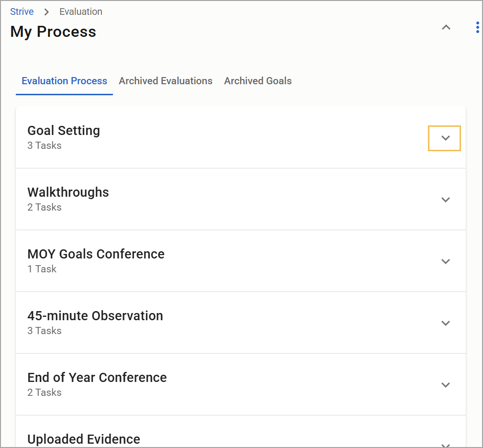This screenshot has height=448, width=483.
Task: Open the Archived Evaluations tab
Action: 166,81
